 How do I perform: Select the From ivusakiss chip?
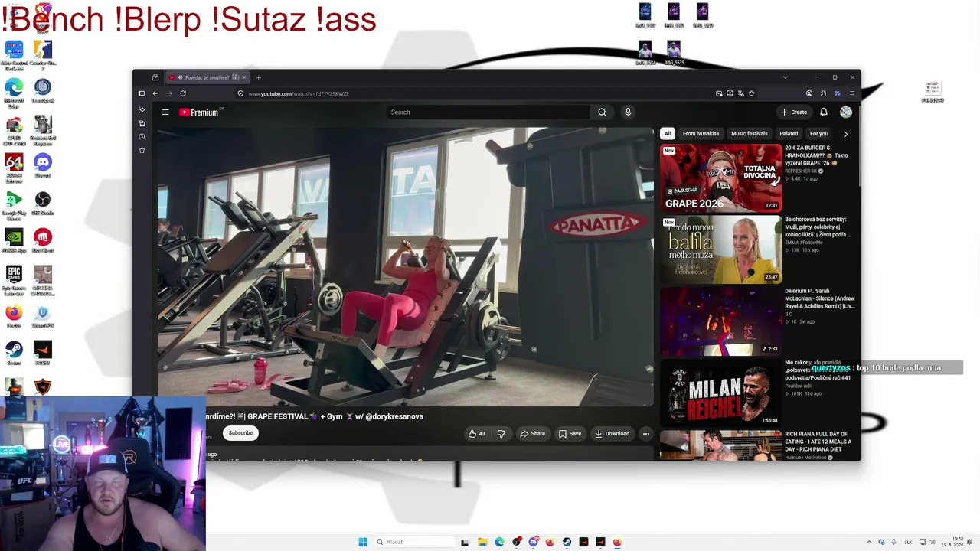pyautogui.click(x=701, y=134)
